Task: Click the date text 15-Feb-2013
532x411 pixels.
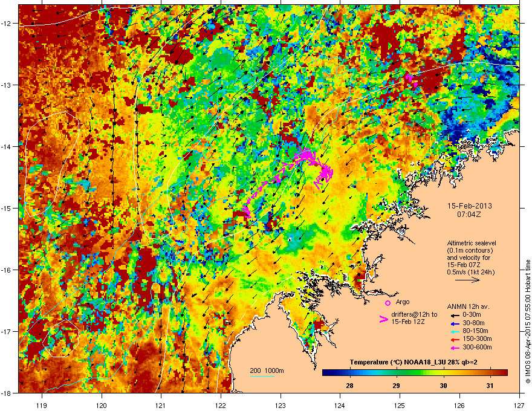Action: coord(470,206)
